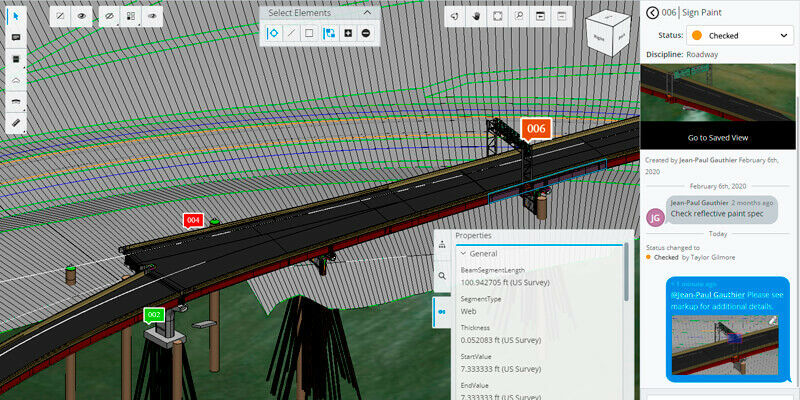This screenshot has width=800, height=400.
Task: Enable subtract from selection mode
Action: click(x=366, y=33)
